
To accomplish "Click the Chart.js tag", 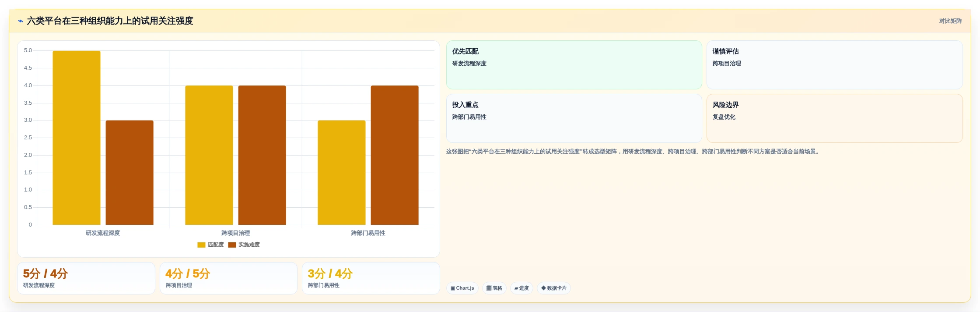I will 462,288.
